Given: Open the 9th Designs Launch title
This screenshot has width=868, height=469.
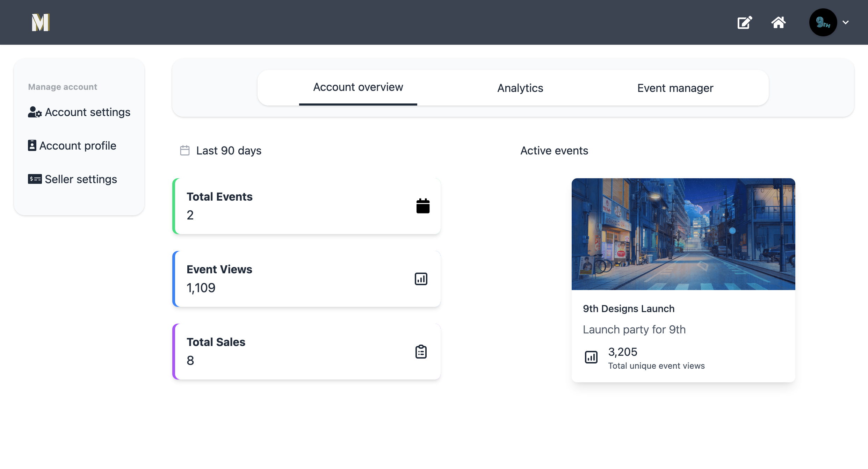Looking at the screenshot, I should point(628,309).
